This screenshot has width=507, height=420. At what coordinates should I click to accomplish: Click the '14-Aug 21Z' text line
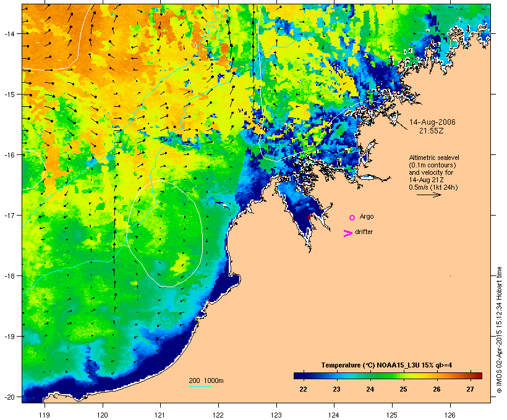pyautogui.click(x=426, y=180)
